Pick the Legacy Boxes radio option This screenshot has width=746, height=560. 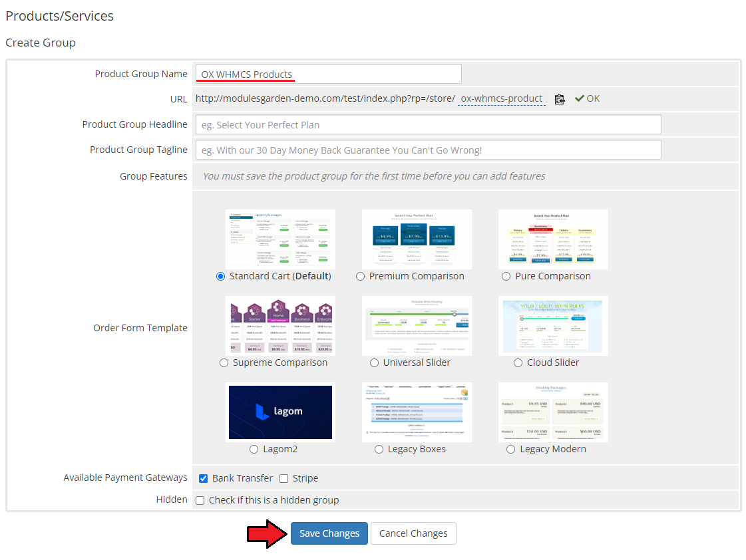click(x=379, y=450)
